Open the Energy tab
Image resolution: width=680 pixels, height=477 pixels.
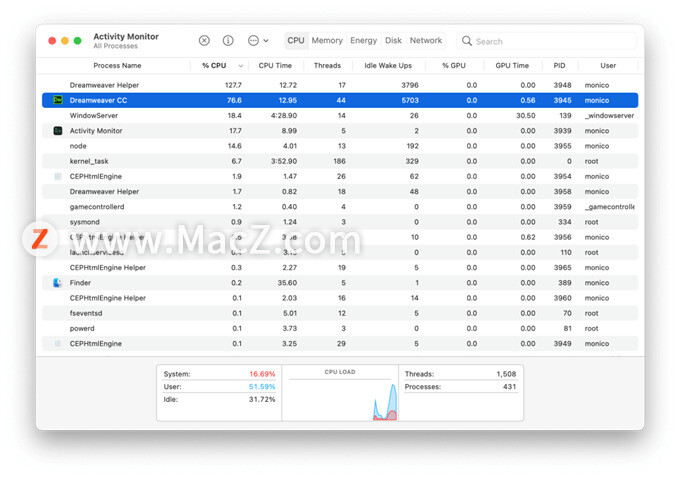click(363, 40)
